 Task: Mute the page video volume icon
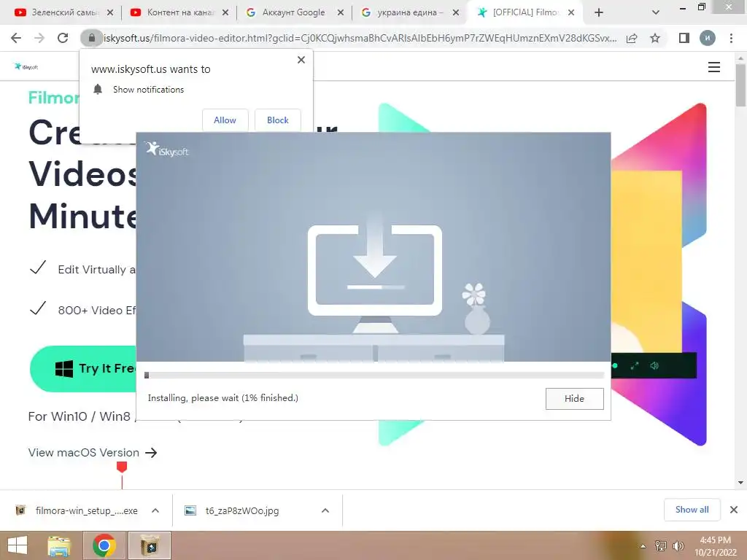click(x=654, y=366)
